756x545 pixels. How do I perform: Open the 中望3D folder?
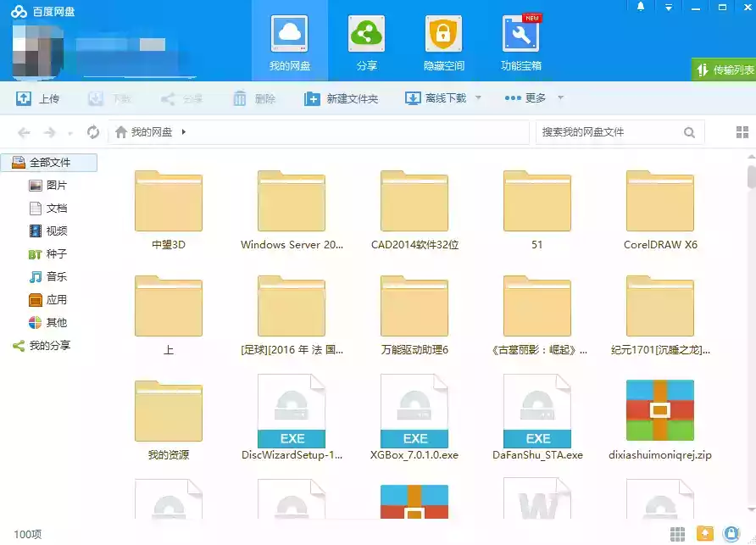click(168, 203)
